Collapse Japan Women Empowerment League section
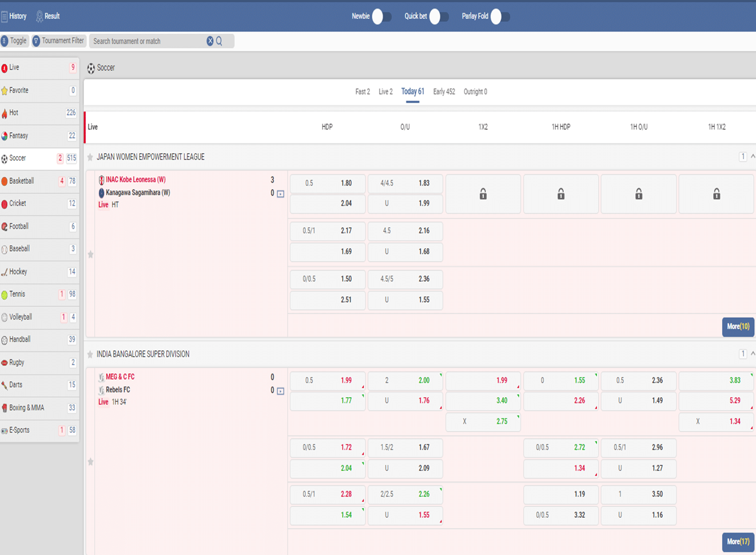 [x=753, y=157]
